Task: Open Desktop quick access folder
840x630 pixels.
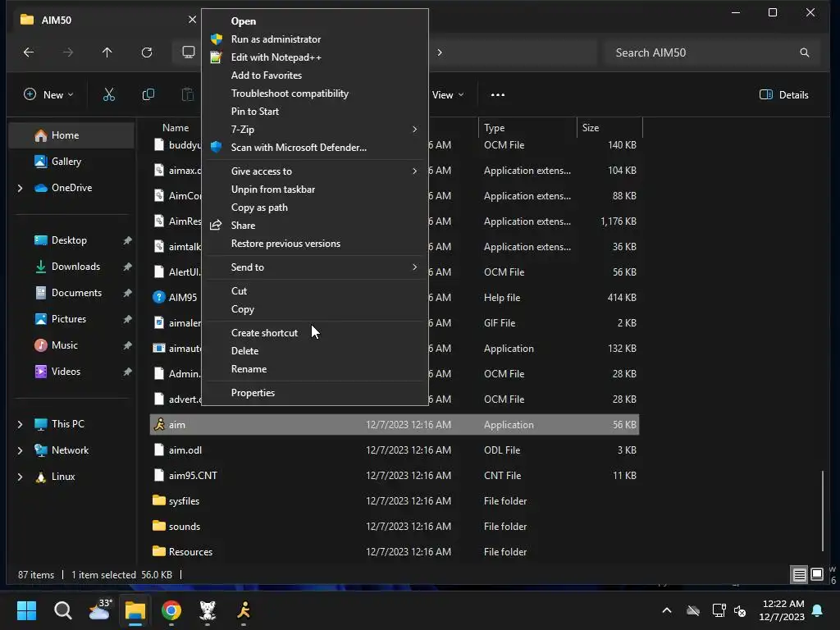Action: tap(69, 240)
